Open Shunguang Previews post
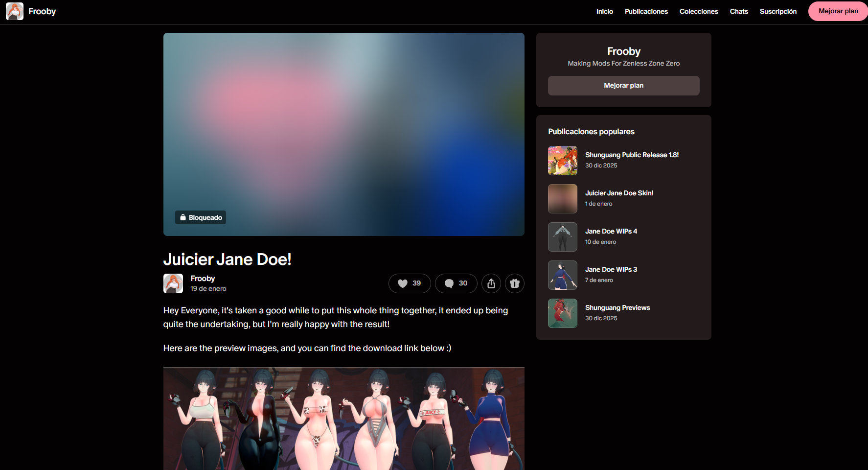Screen dimensions: 868x470 click(x=617, y=307)
